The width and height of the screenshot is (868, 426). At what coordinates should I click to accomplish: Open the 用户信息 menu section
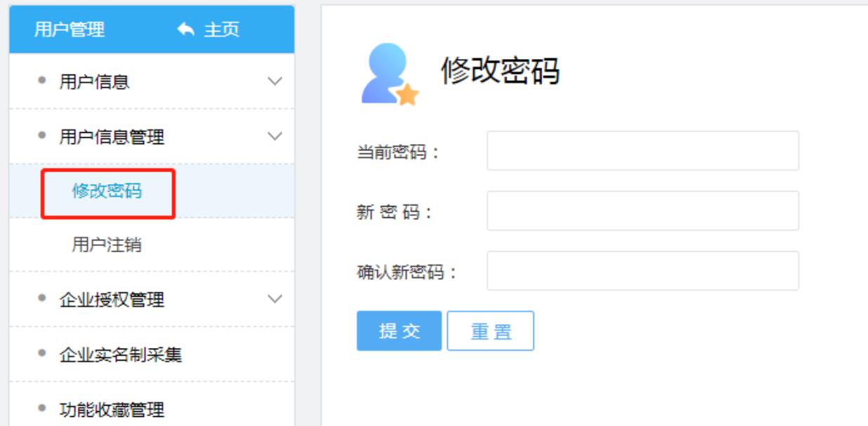94,82
